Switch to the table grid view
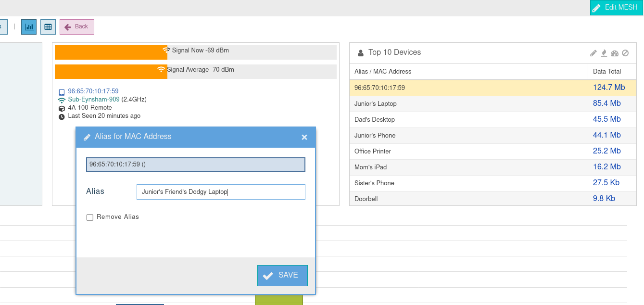The image size is (644, 305). tap(48, 27)
